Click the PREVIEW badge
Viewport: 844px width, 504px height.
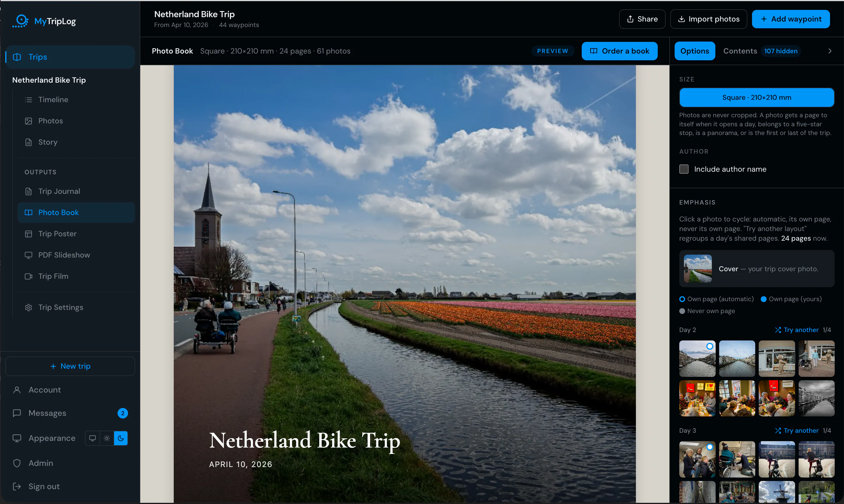552,51
